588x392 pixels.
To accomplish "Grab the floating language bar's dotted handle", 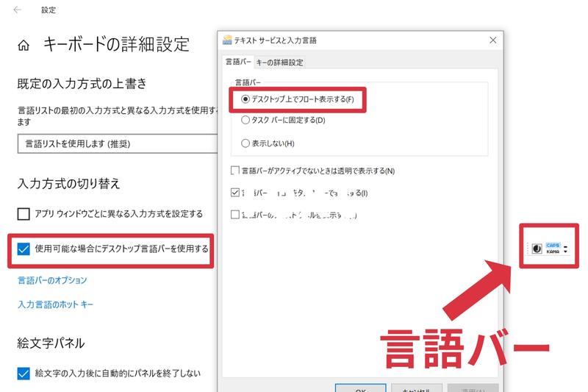I will pyautogui.click(x=528, y=249).
